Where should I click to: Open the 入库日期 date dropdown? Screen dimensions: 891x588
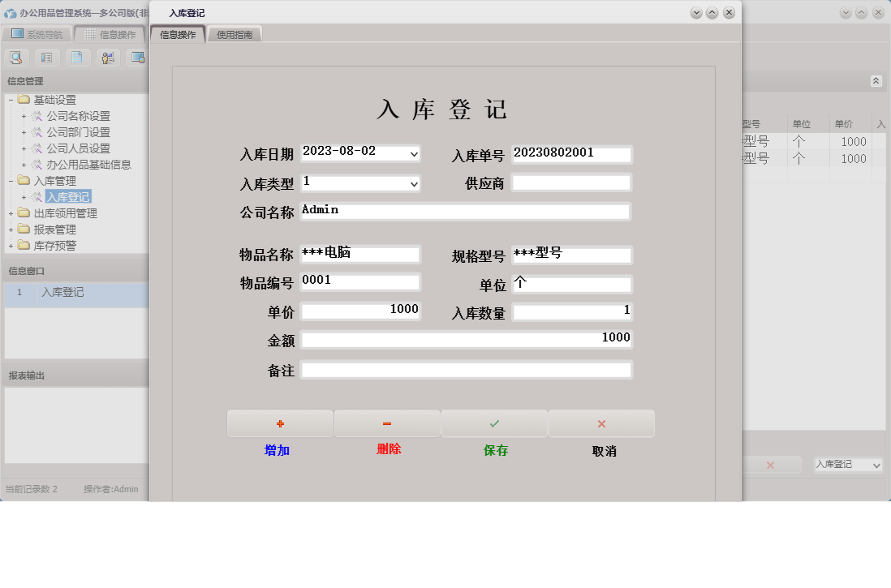coord(413,153)
